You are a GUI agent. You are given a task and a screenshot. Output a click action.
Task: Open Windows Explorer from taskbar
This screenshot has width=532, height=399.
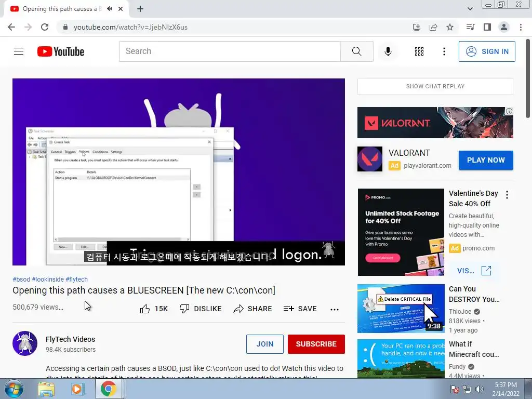tap(46, 389)
